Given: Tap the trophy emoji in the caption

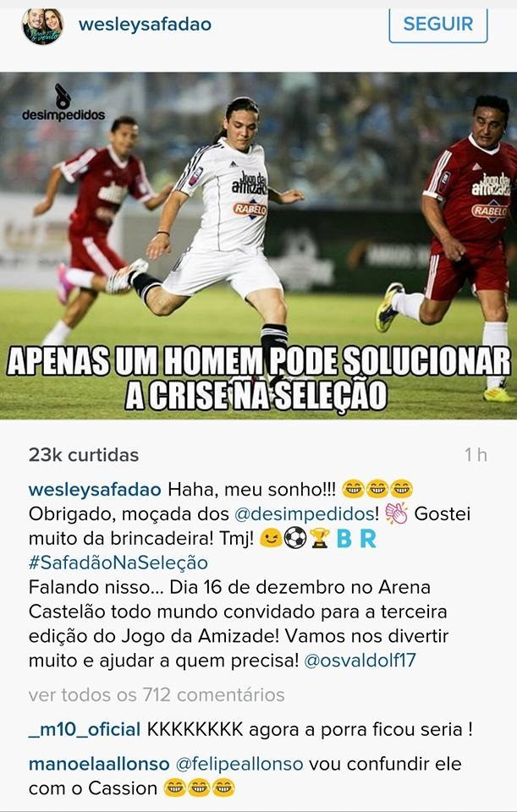Looking at the screenshot, I should point(319,538).
